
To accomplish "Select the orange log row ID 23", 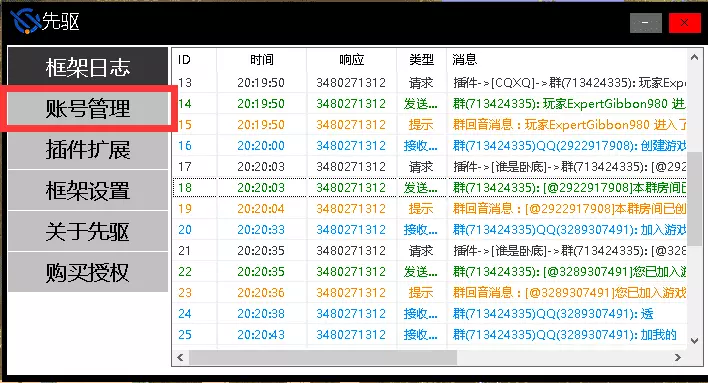I will coord(429,293).
